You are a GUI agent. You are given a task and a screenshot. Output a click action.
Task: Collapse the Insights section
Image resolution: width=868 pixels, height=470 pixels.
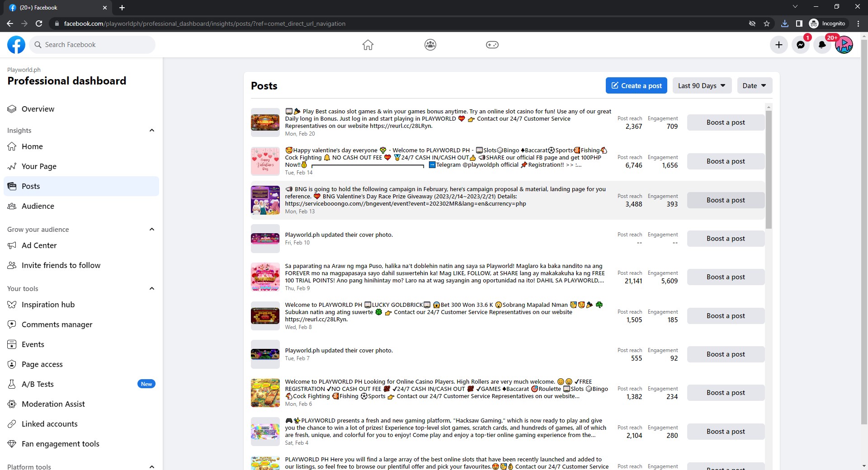[152, 131]
